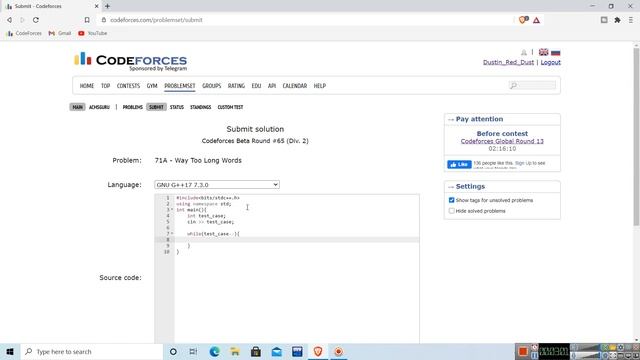Image resolution: width=640 pixels, height=360 pixels.
Task: Collapse code fold at line 3
Action: [172, 210]
